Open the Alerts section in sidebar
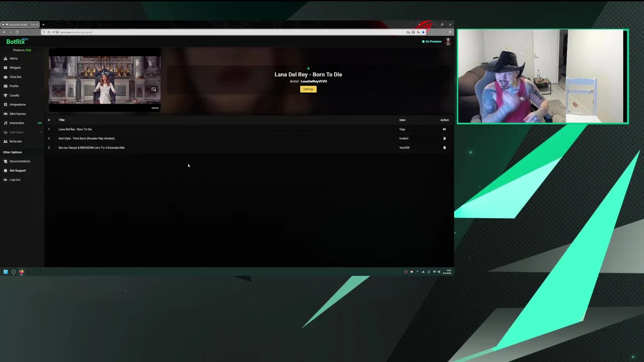The image size is (644, 362). pyautogui.click(x=13, y=58)
